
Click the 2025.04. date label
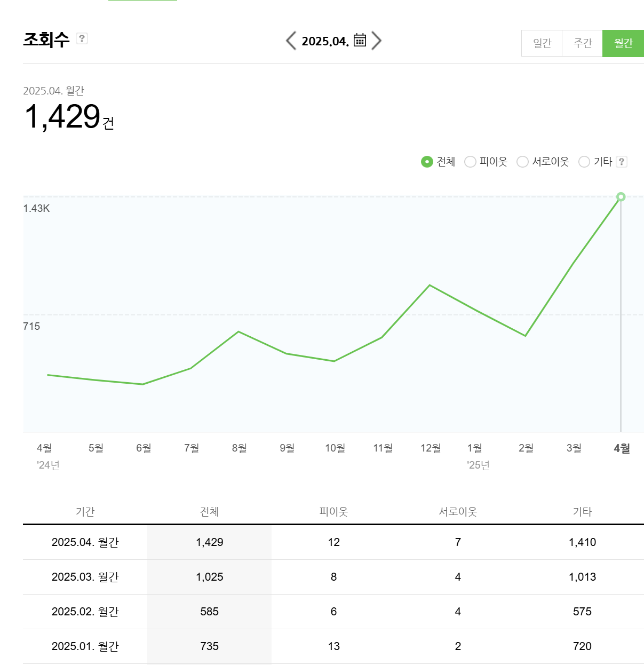(325, 40)
